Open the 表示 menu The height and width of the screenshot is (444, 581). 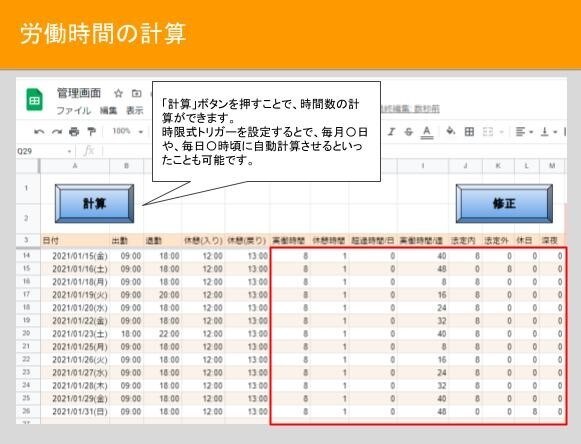[x=135, y=110]
